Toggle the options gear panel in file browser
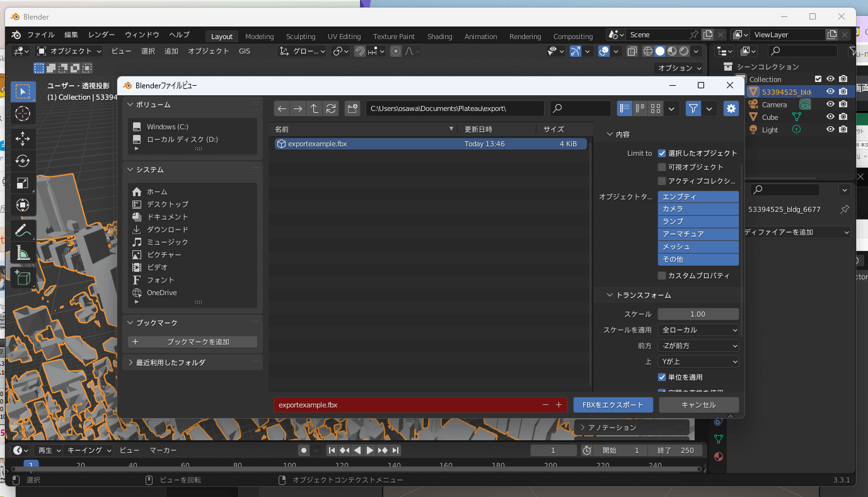The width and height of the screenshot is (868, 497). pyautogui.click(x=731, y=108)
